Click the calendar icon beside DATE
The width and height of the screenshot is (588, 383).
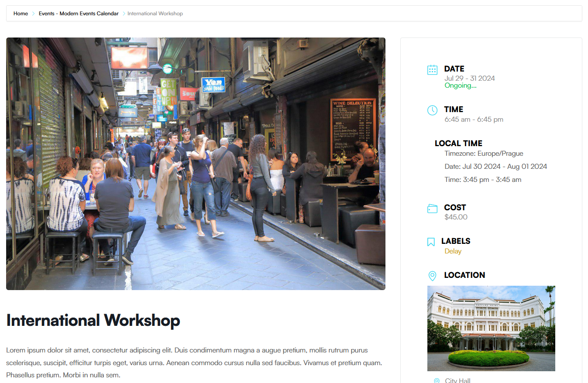[x=432, y=70]
